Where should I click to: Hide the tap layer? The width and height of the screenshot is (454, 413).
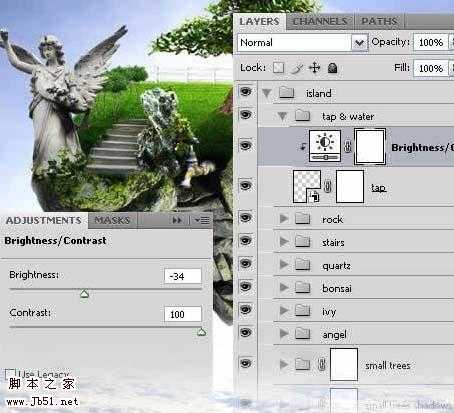pos(246,185)
